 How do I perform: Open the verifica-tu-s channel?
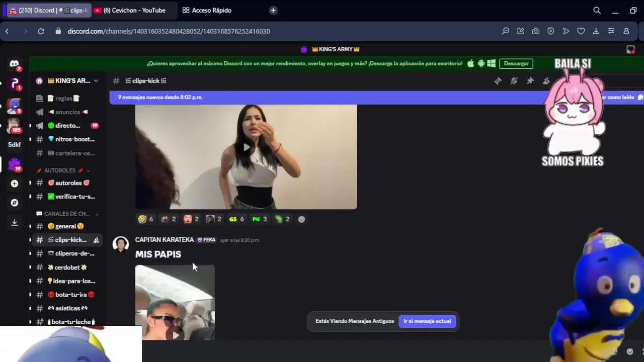(x=67, y=197)
